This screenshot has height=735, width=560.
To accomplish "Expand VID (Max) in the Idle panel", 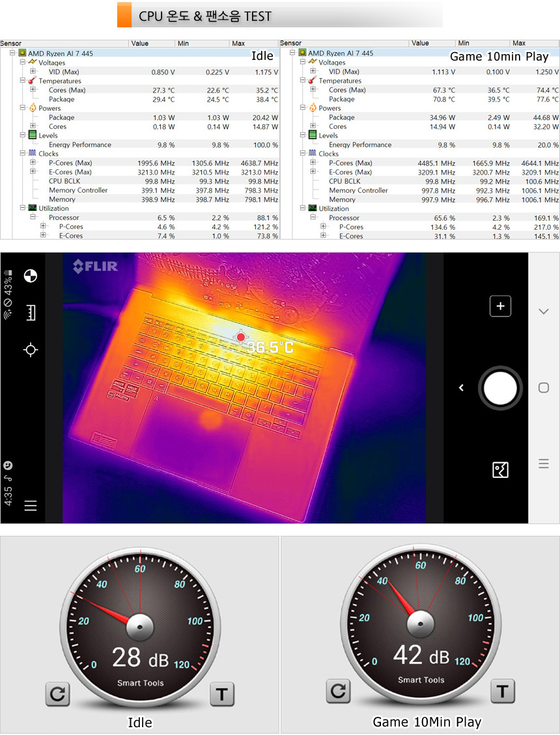I will click(x=33, y=72).
